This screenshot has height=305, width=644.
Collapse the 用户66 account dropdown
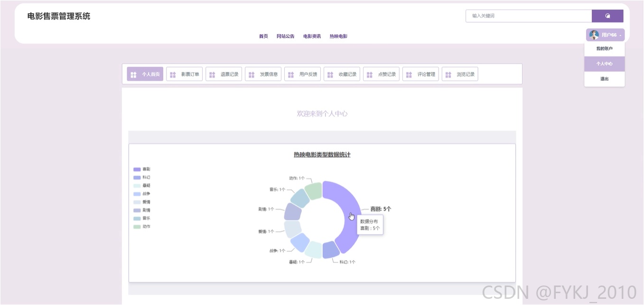tap(605, 35)
